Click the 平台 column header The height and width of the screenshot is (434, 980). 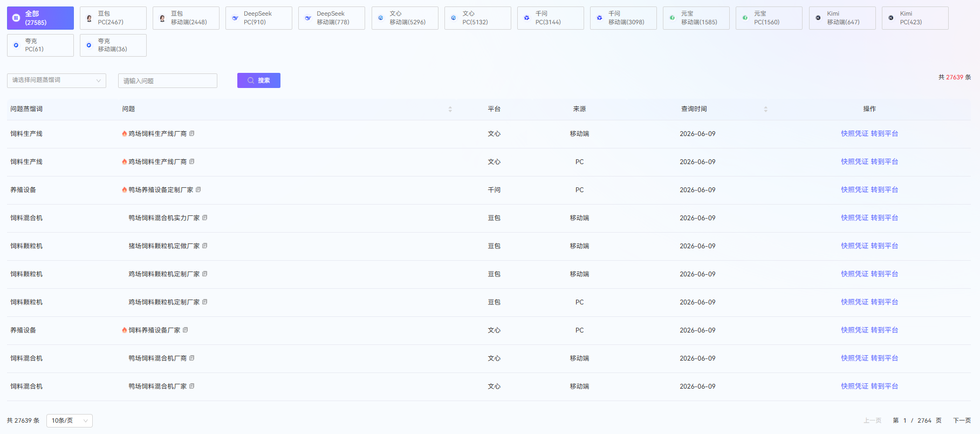coord(494,109)
